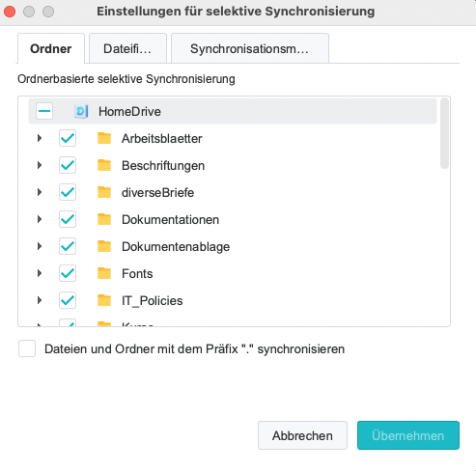
Task: Click the folder list vertical scrollbar
Action: coord(444,133)
